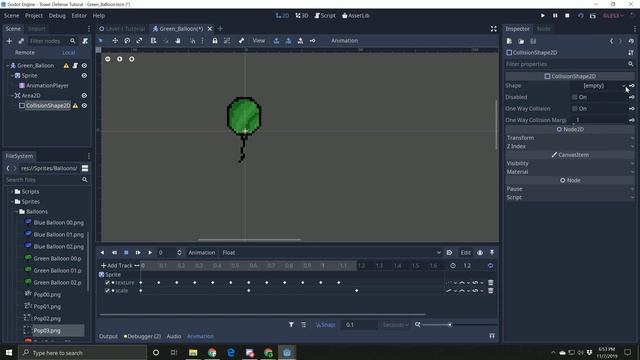Enable the Disabled On checkbox
Screen dimensions: 640x360
click(575, 97)
